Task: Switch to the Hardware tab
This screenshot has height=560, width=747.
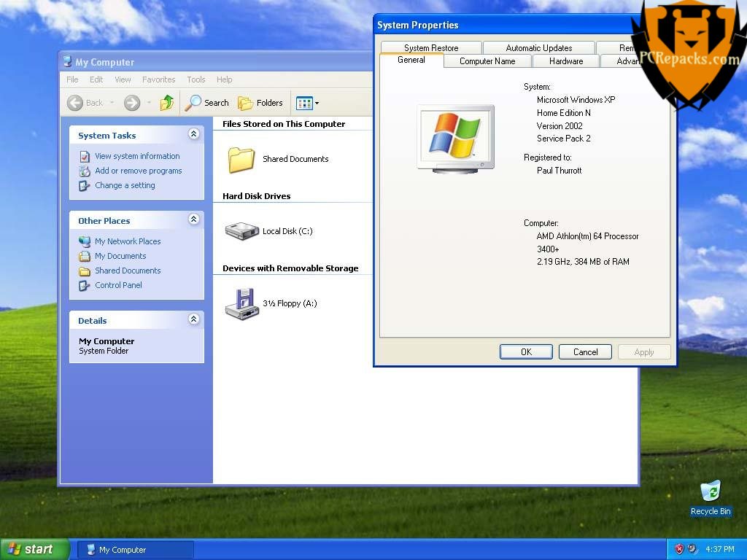Action: [566, 61]
